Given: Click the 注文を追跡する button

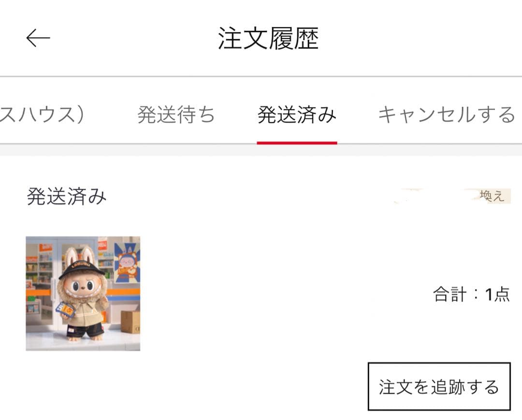Looking at the screenshot, I should click(x=439, y=386).
